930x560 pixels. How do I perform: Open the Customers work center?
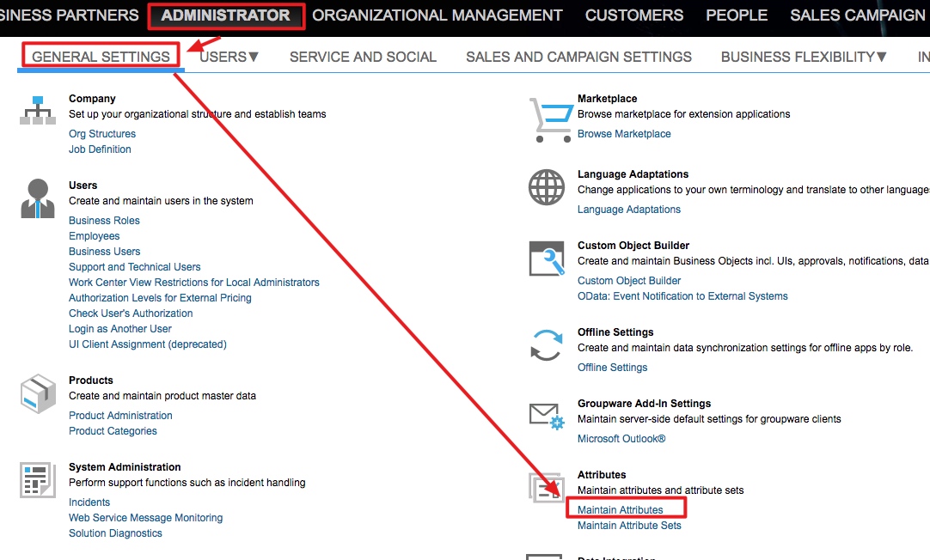[x=634, y=15]
